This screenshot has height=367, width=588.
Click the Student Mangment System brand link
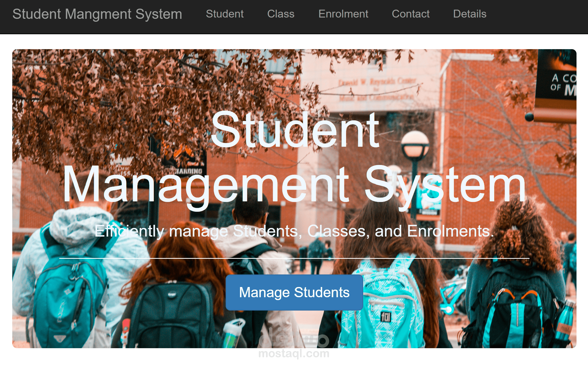98,14
